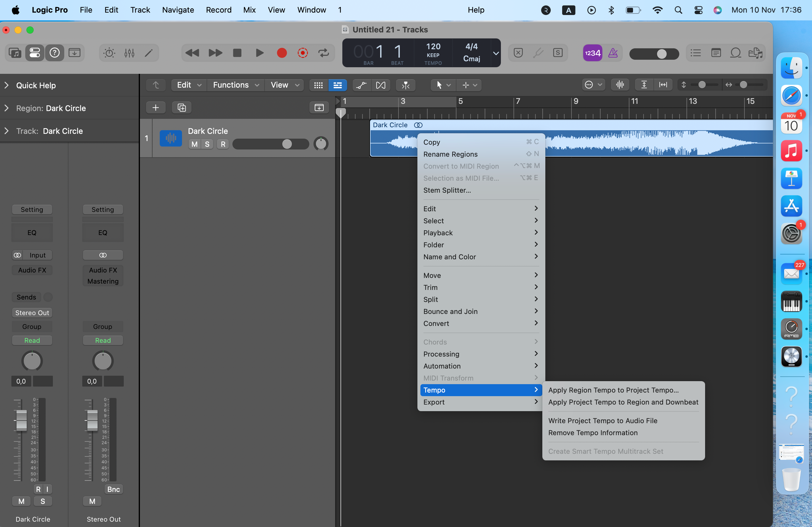
Task: Expand the Quick Help section
Action: point(7,85)
